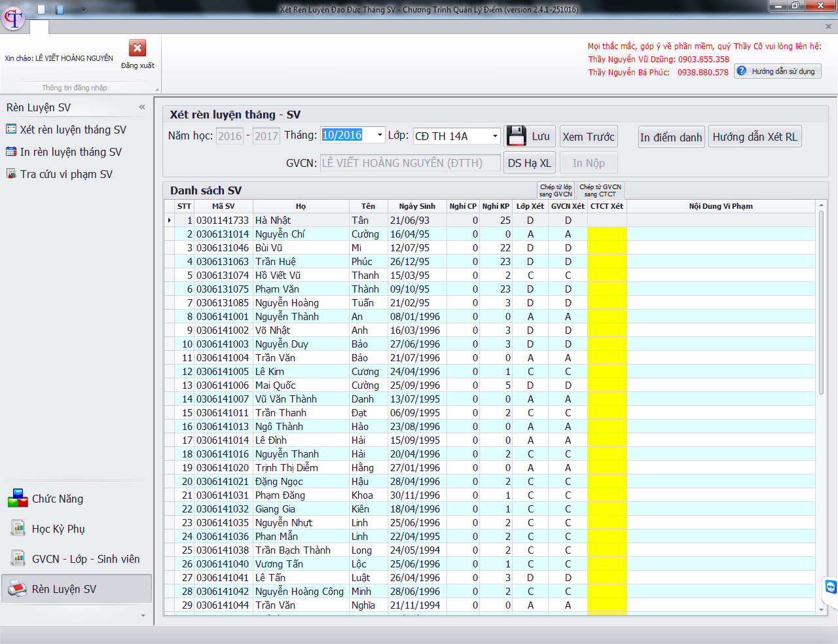Screen dimensions: 838x644
Task: Click the In điểm danh button
Action: pyautogui.click(x=671, y=137)
